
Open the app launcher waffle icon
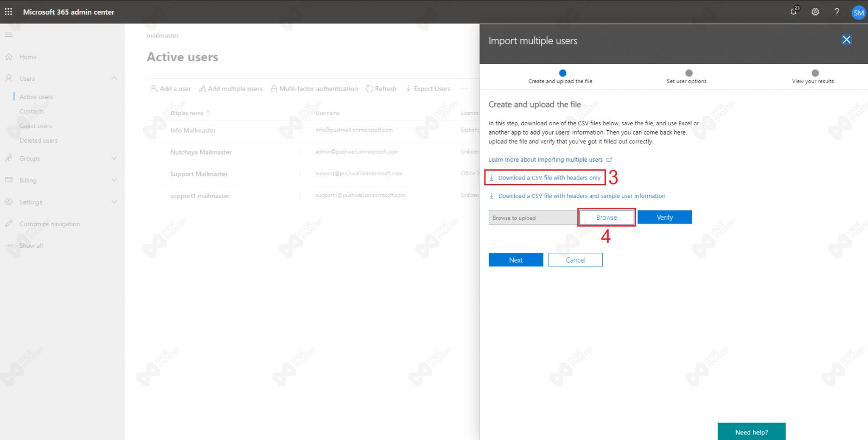point(9,11)
